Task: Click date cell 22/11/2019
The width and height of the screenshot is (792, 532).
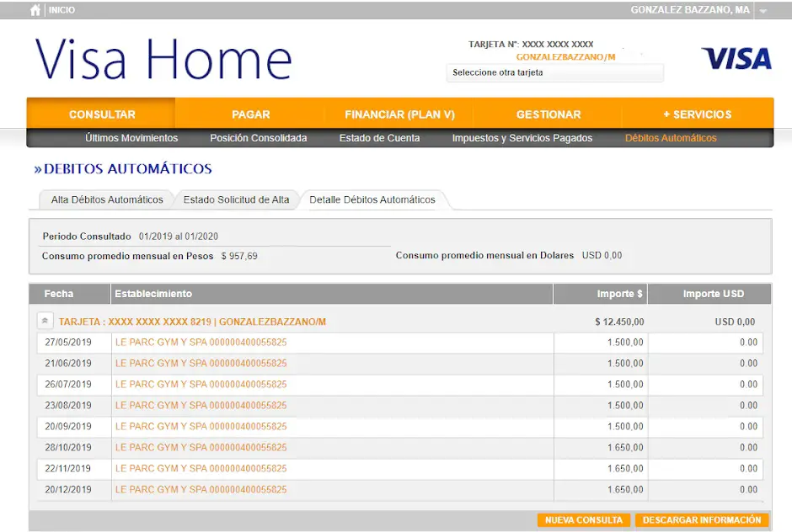Action: tap(68, 468)
